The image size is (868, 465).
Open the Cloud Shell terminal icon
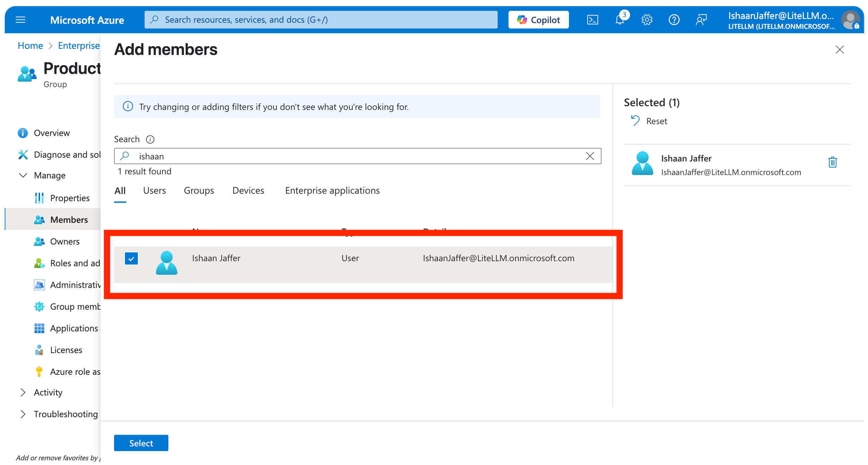[x=592, y=20]
